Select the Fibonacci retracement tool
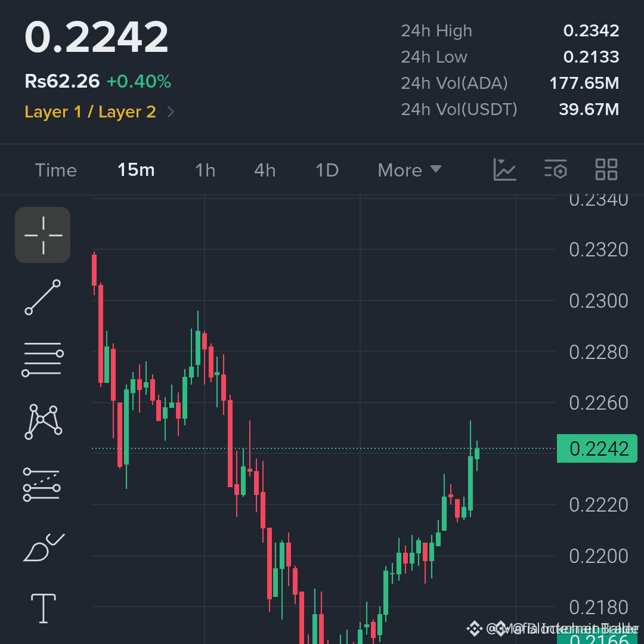This screenshot has height=644, width=644. (x=42, y=485)
